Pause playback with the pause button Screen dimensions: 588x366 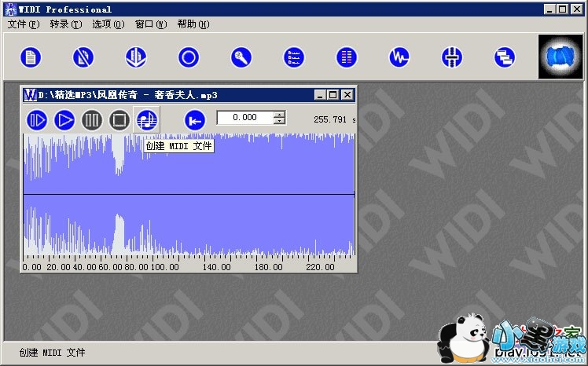coord(92,120)
